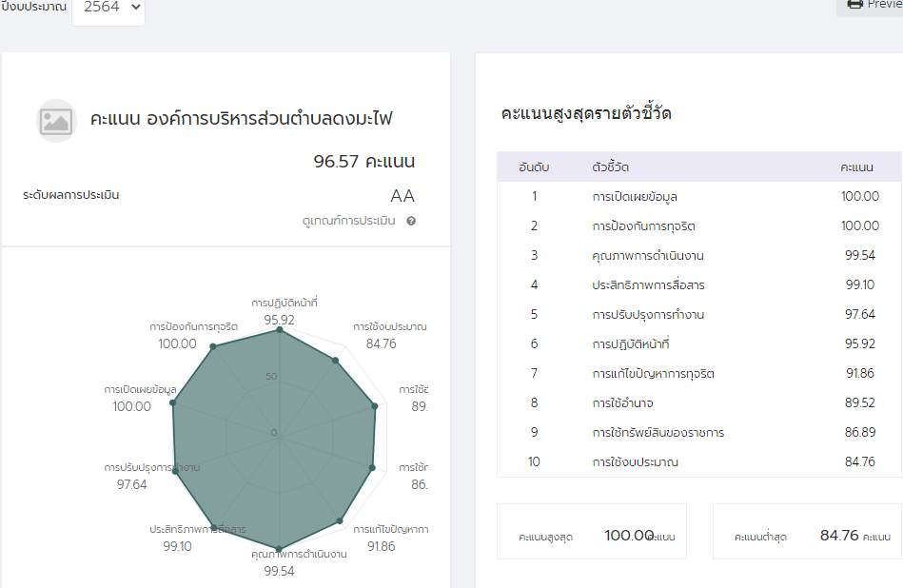Click the AA evaluation level grade
Image resolution: width=903 pixels, height=588 pixels.
(402, 196)
